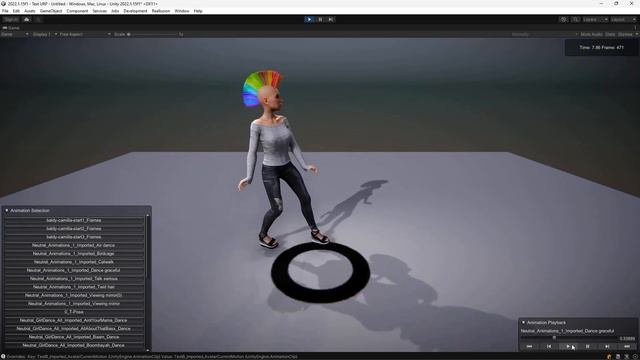Open the Display 1 dropdown
This screenshot has height=360, width=640.
pos(44,34)
